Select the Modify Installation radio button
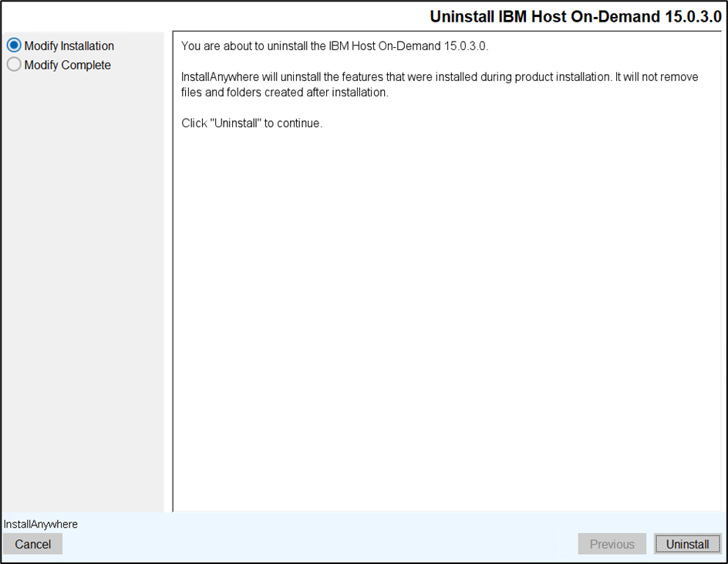728x564 pixels. [x=14, y=46]
